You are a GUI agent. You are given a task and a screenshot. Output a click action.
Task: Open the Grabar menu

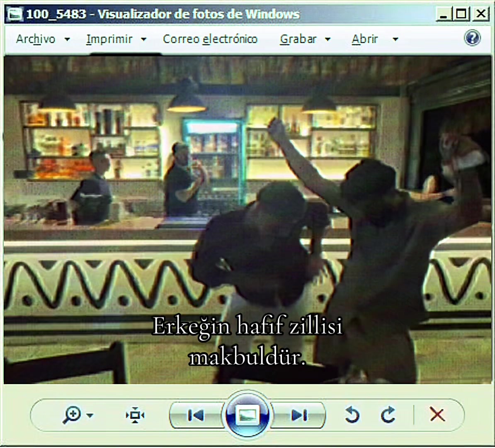pos(298,39)
